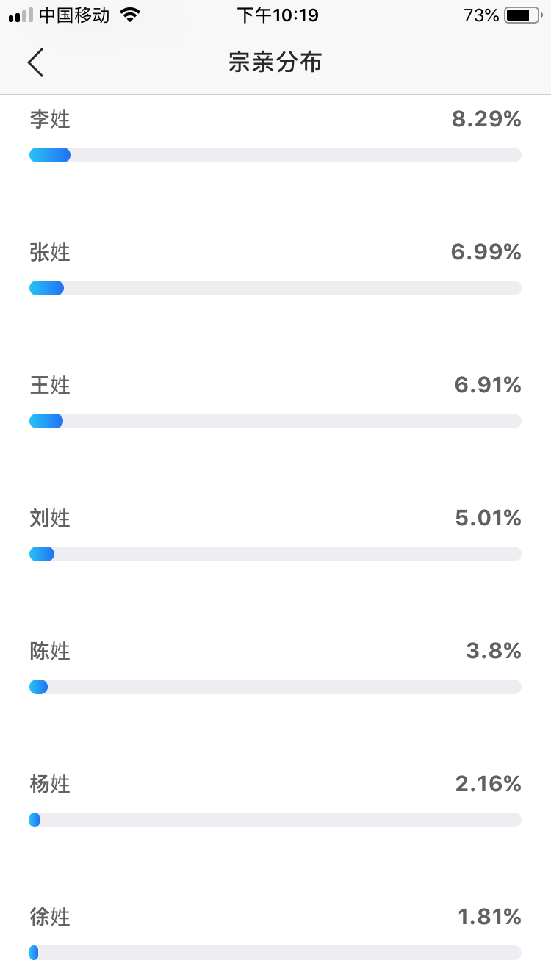Screen dimensions: 551x980
Task: Click the 张姓 progress bar
Action: 275,288
